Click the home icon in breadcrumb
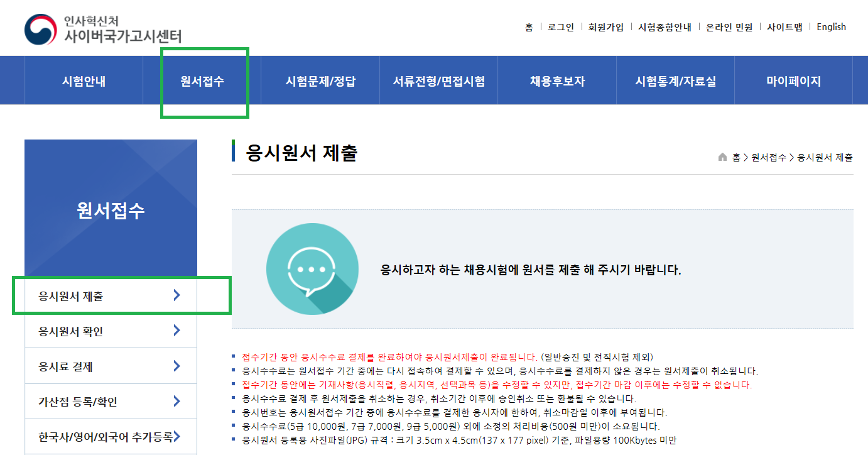The image size is (868, 455). point(722,157)
